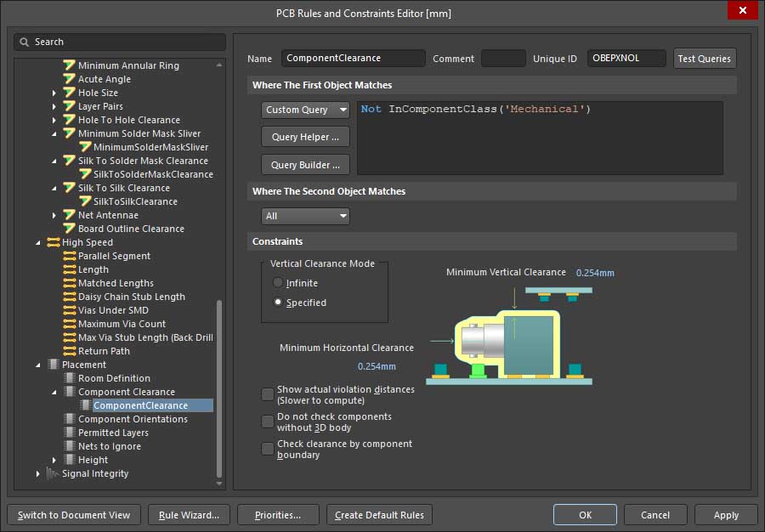
Task: Click the Acute Angle rule icon
Action: [69, 79]
